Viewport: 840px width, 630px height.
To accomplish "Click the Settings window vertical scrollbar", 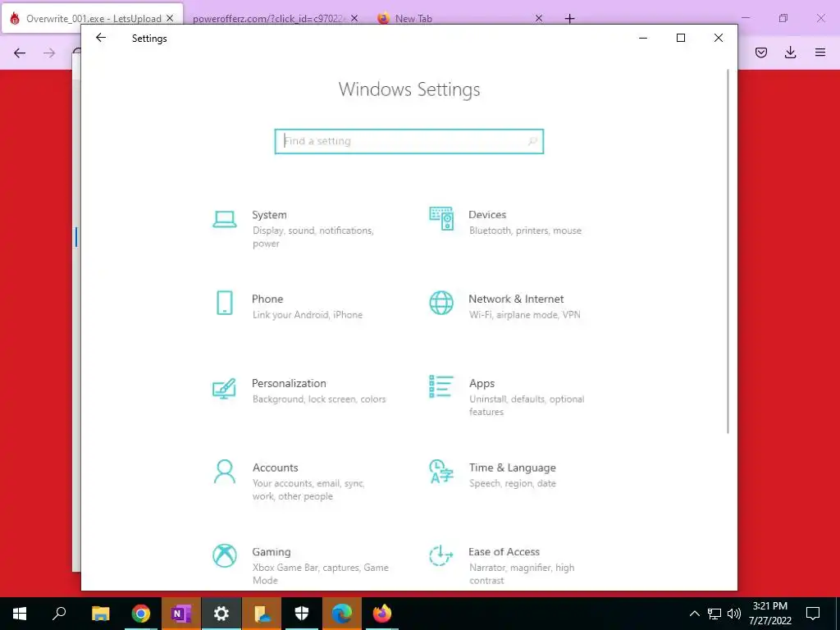I will point(728,251).
